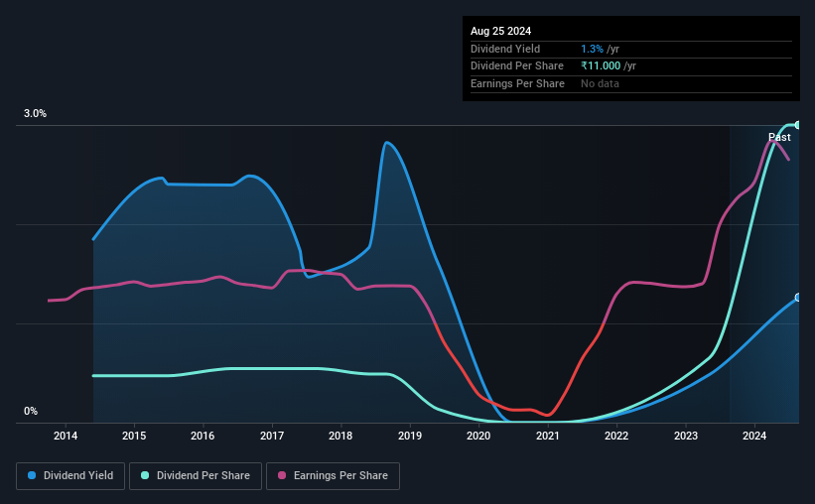Toggle the Earnings Per Share legend button
The width and height of the screenshot is (815, 504).
pyautogui.click(x=334, y=476)
